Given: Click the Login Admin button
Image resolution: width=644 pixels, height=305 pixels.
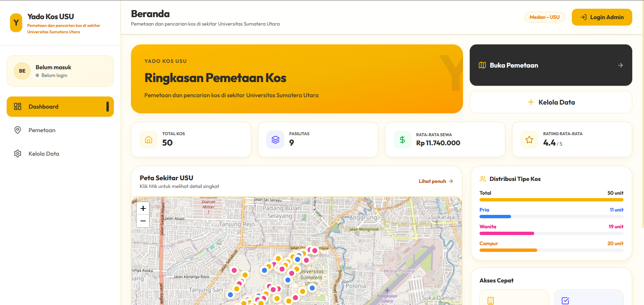Looking at the screenshot, I should 602,17.
